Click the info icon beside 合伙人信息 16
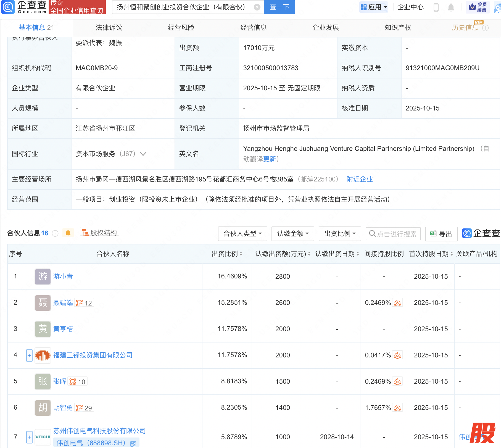Viewport: 501px width, 448px height. coord(55,233)
